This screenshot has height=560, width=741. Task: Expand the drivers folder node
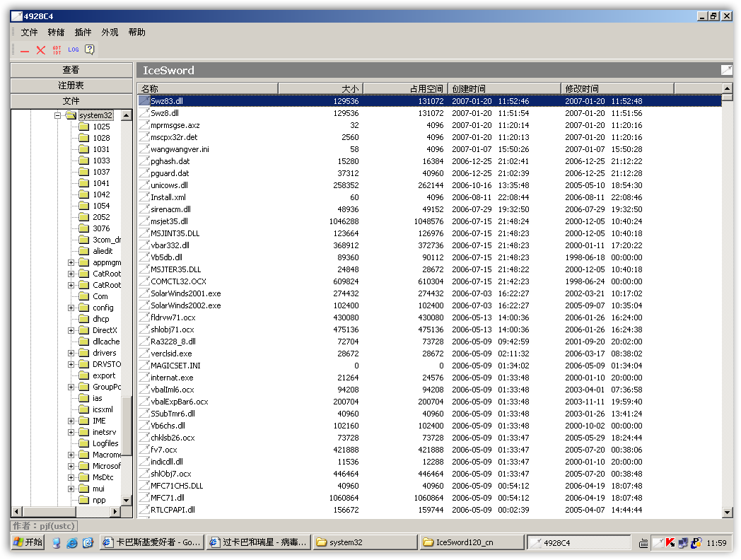[x=71, y=354]
